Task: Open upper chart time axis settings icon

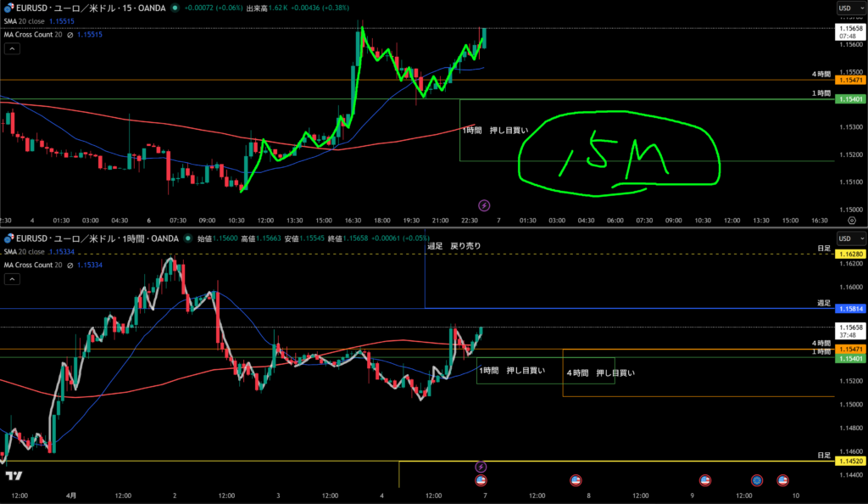Action: (851, 220)
